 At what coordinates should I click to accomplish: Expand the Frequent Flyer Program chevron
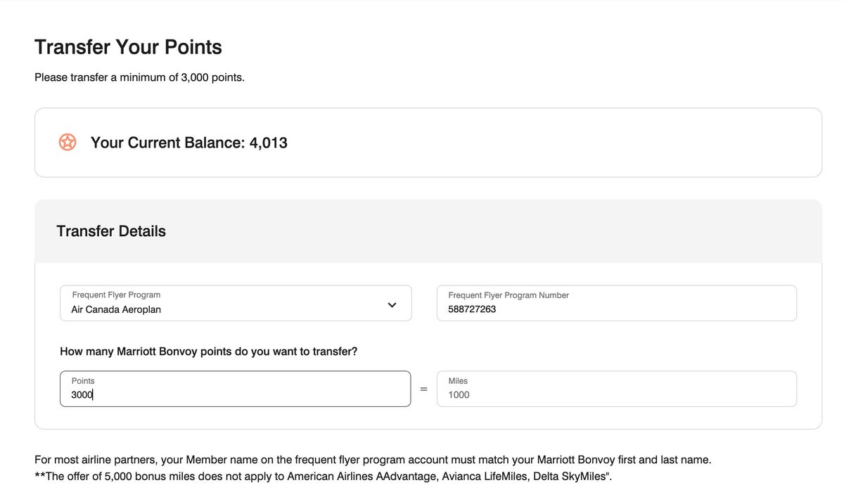tap(392, 304)
